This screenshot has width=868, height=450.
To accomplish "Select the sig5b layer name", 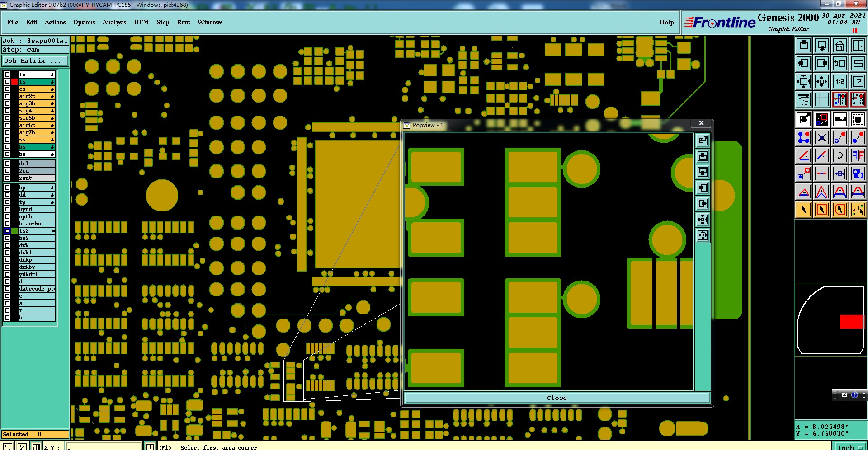I will coord(37,118).
